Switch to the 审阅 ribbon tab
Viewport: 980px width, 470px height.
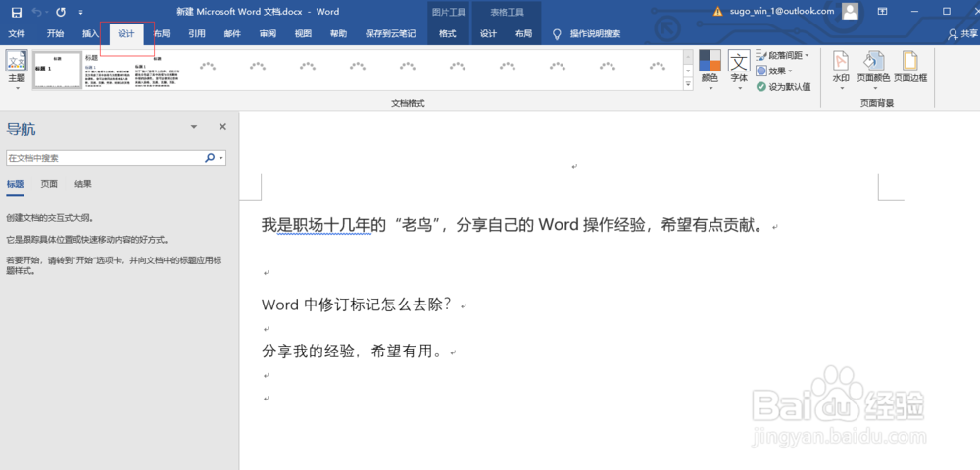point(268,33)
